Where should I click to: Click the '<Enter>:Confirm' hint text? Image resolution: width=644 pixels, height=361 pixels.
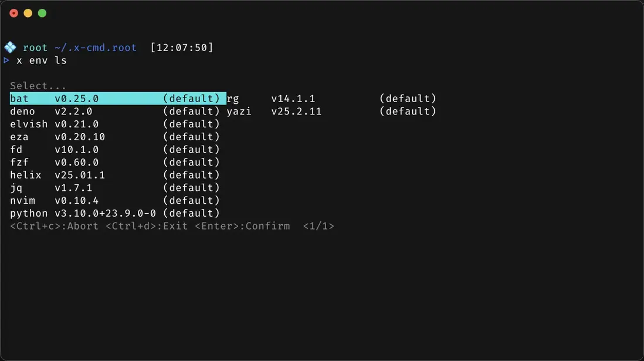tap(242, 226)
